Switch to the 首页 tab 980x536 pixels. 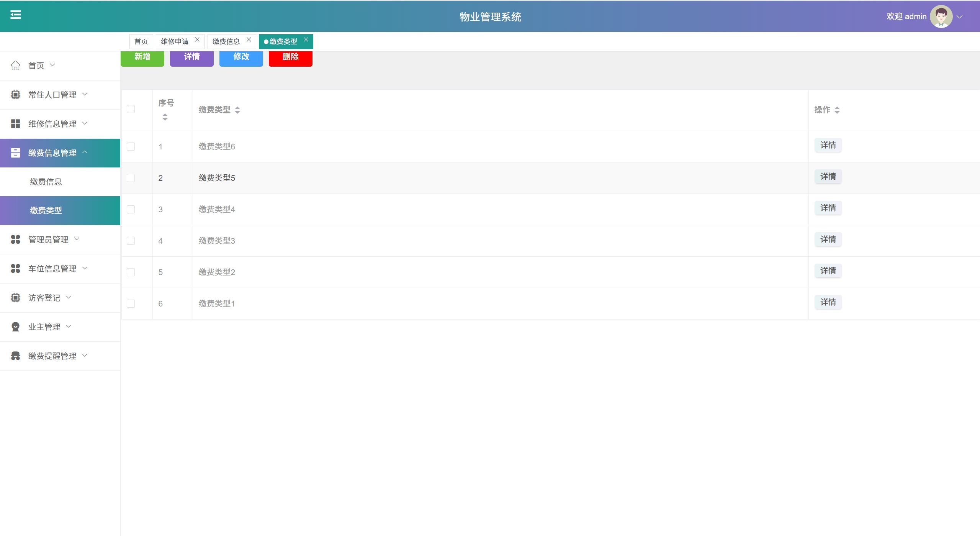tap(141, 41)
